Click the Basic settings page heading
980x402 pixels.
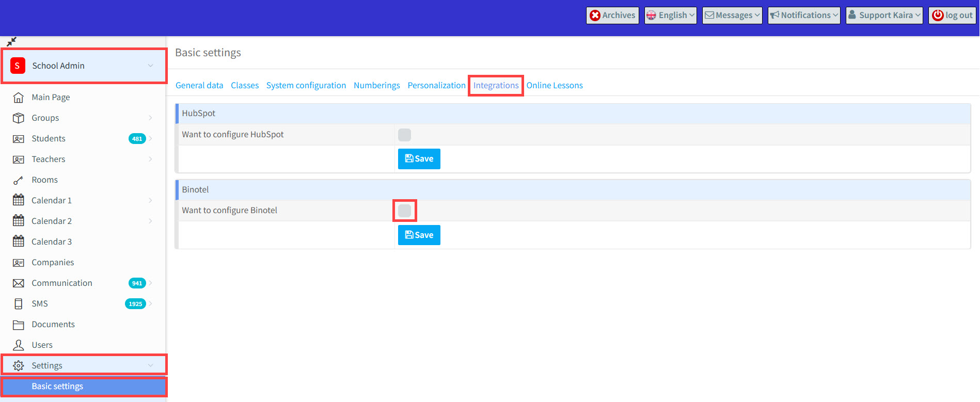208,53
